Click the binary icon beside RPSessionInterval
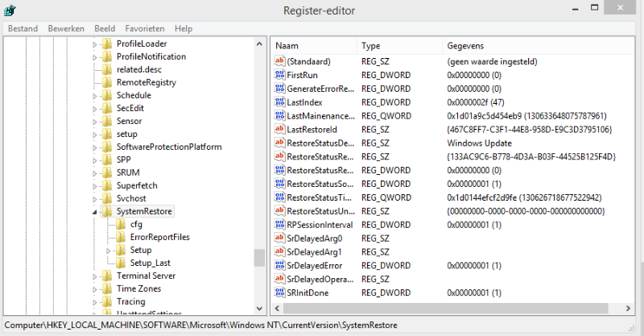The image size is (644, 336). coord(279,224)
